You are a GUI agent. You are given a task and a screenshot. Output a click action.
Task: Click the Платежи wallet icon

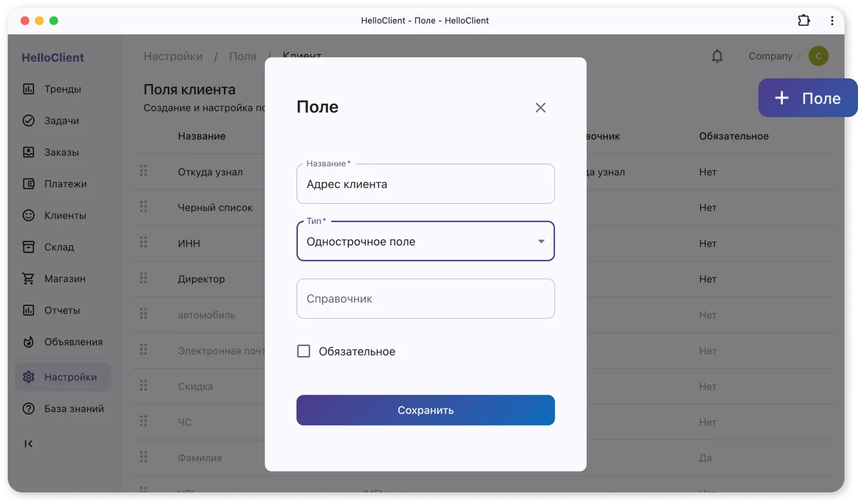[29, 184]
